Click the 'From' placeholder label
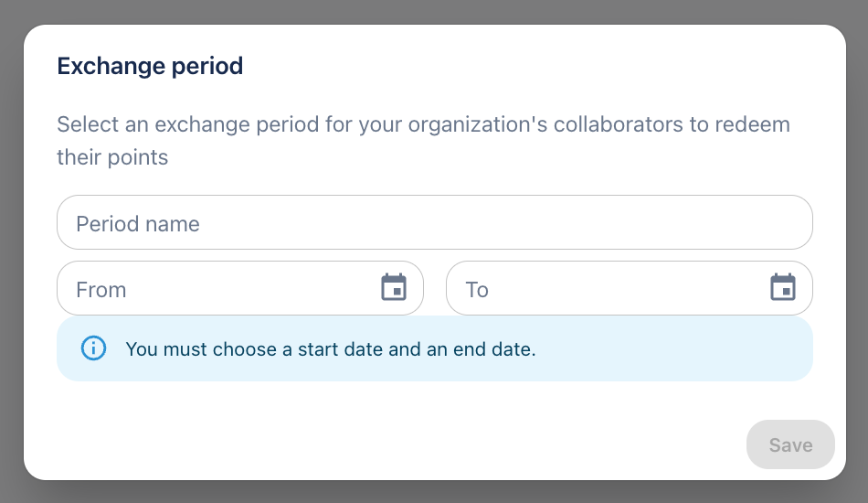This screenshot has width=868, height=503. (101, 290)
